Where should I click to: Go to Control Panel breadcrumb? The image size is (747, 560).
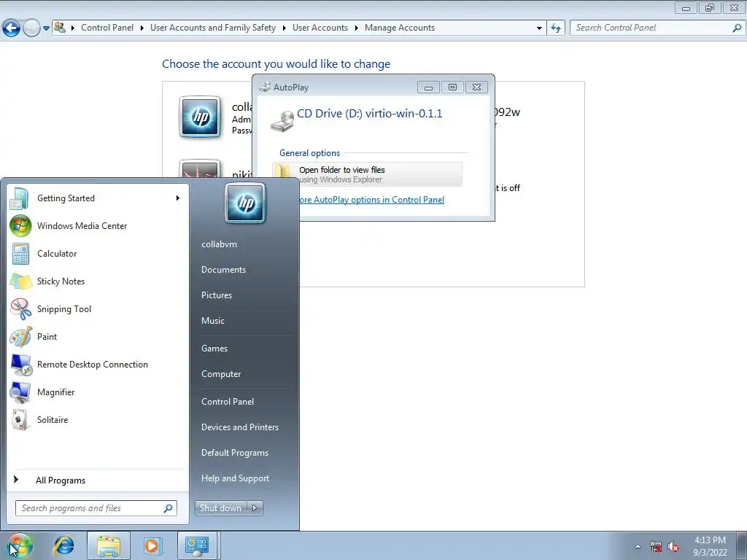tap(107, 28)
